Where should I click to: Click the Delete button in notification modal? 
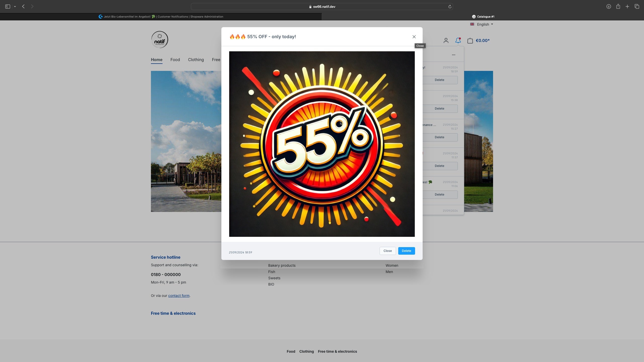coord(406,251)
